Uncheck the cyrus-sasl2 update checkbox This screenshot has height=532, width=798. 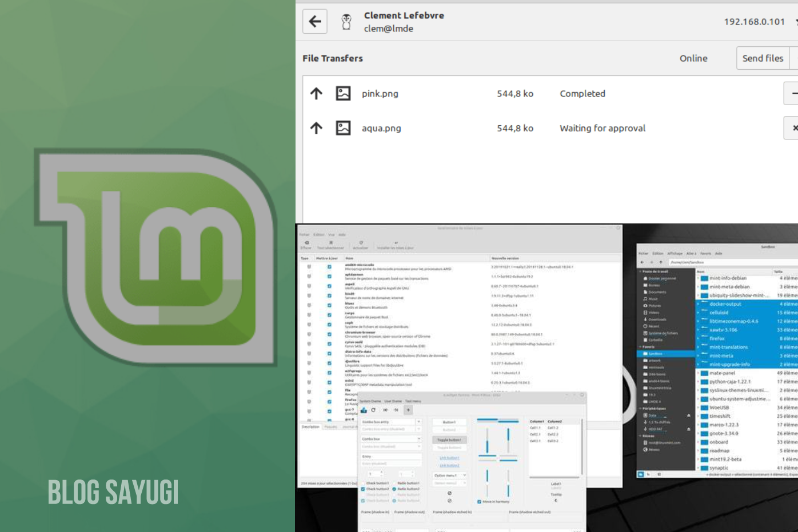point(329,344)
